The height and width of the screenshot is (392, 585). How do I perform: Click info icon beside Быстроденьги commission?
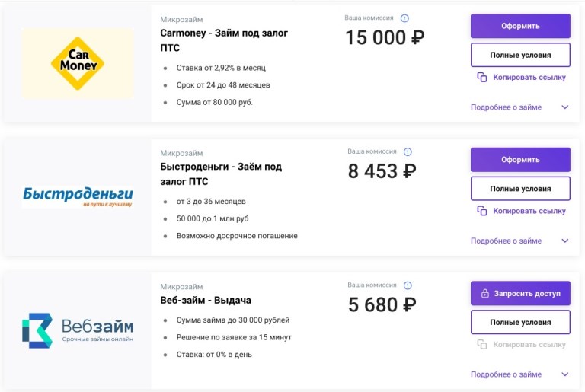(x=408, y=151)
